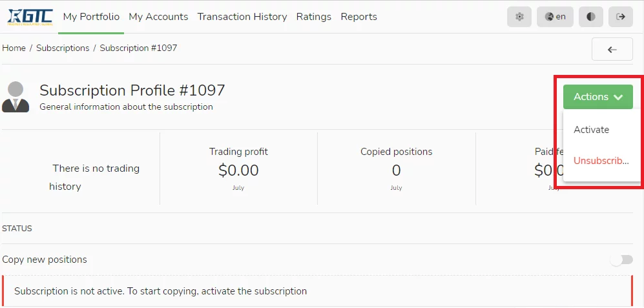
Task: Enable the Copy new positions switch
Action: (621, 260)
